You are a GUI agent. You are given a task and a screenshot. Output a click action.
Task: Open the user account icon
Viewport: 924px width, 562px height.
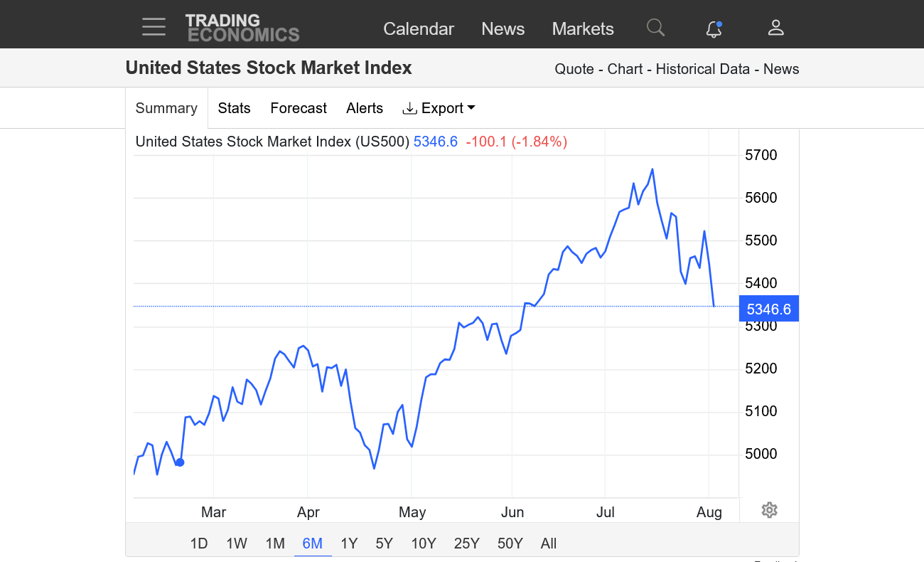775,28
